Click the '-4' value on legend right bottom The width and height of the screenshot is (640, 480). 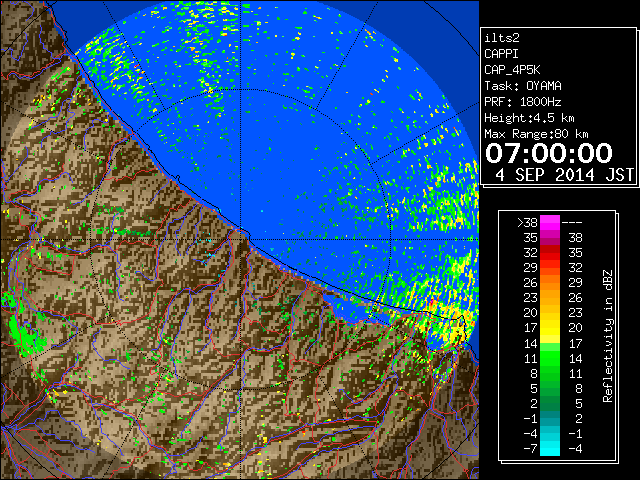(576, 449)
